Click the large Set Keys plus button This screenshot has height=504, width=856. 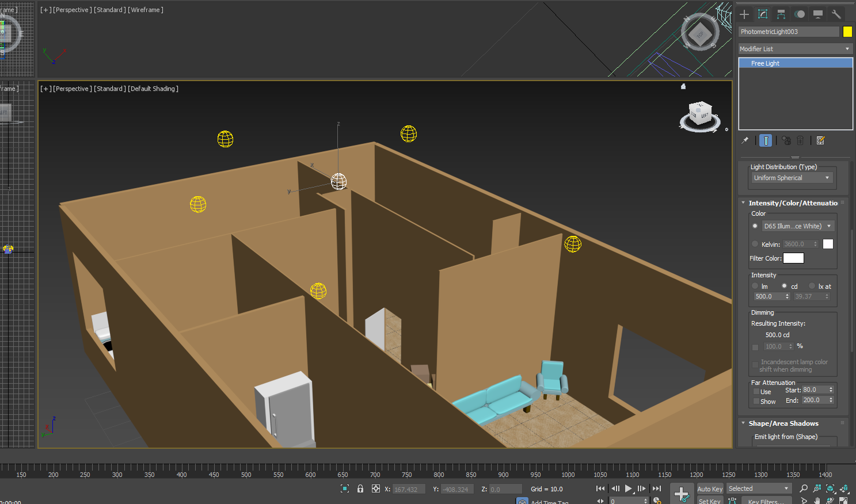click(682, 494)
